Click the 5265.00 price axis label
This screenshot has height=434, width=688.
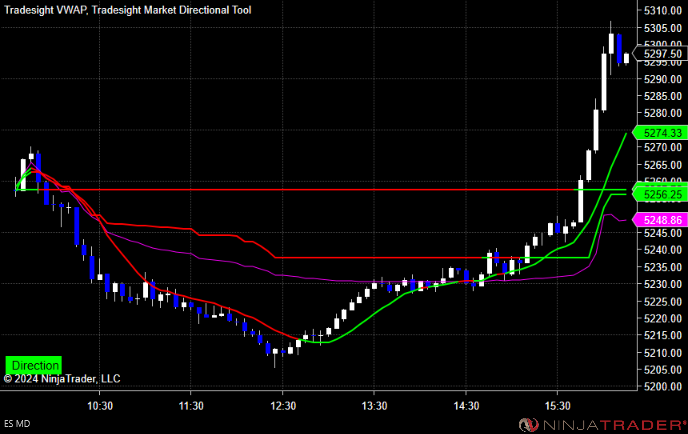[663, 165]
